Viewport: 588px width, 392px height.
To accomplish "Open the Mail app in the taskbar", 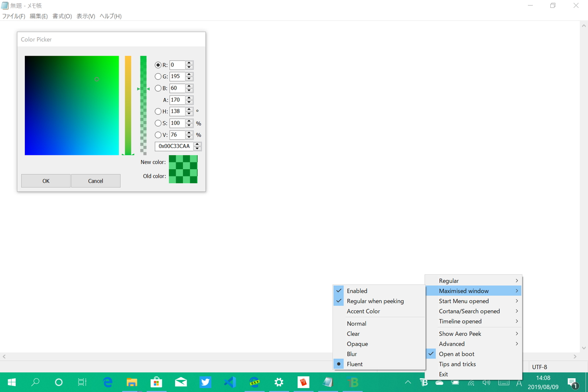I will coord(181,382).
